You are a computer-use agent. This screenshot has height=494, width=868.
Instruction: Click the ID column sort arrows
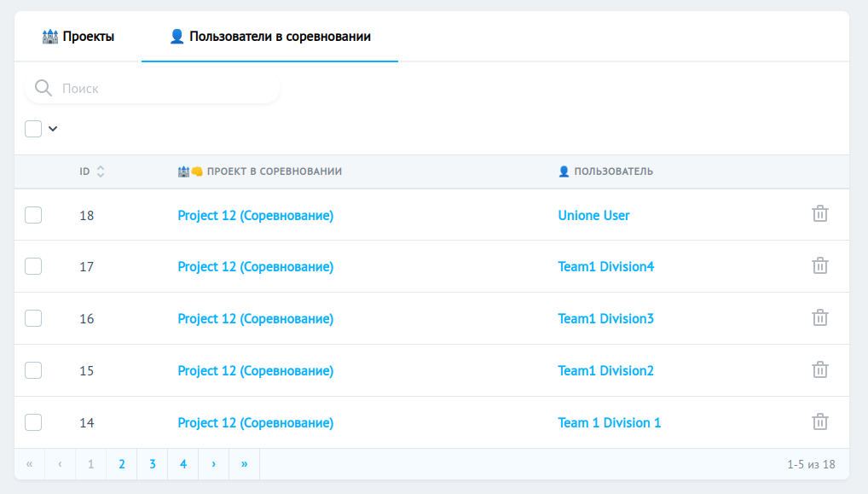click(x=101, y=171)
